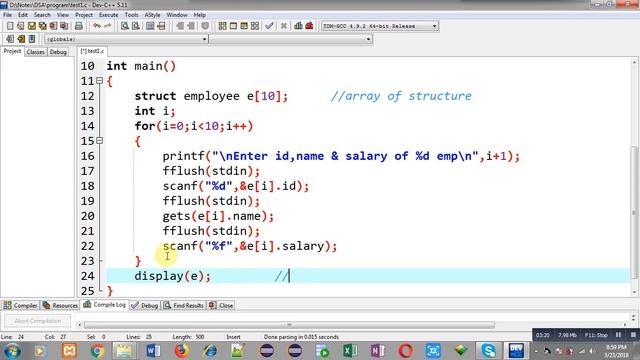This screenshot has height=360, width=640.
Task: Open the Project menu
Action: coord(84,15)
